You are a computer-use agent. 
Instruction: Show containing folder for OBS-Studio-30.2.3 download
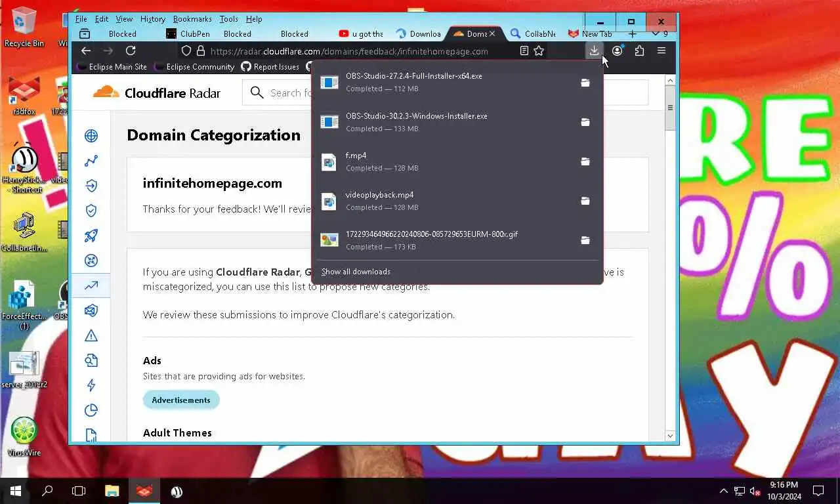585,122
